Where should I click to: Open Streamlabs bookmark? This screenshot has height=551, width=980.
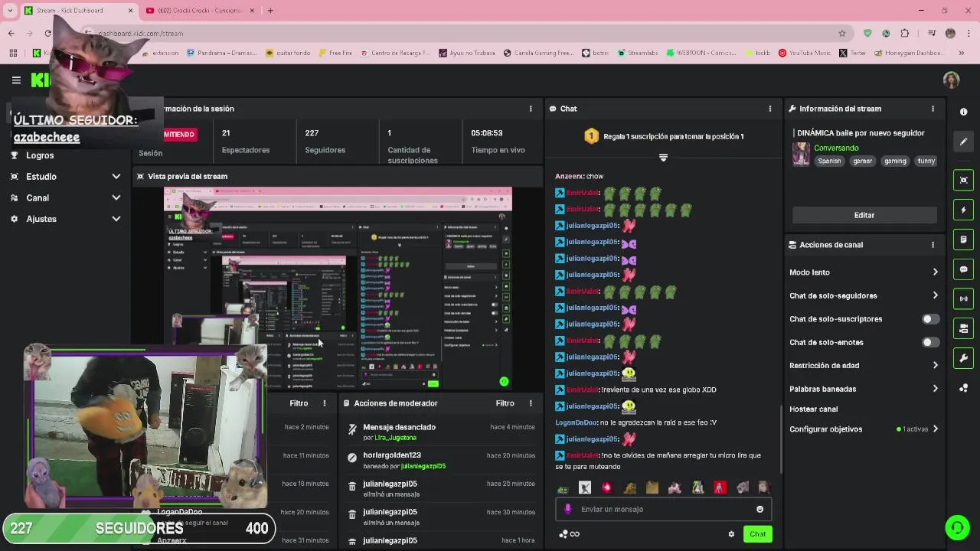(637, 53)
